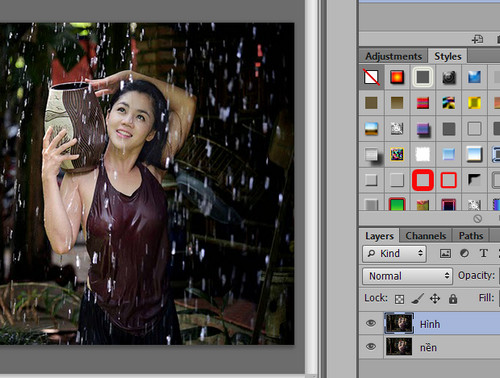Image resolution: width=500 pixels, height=378 pixels.
Task: Apply the light gray outlined square style
Action: point(474,129)
